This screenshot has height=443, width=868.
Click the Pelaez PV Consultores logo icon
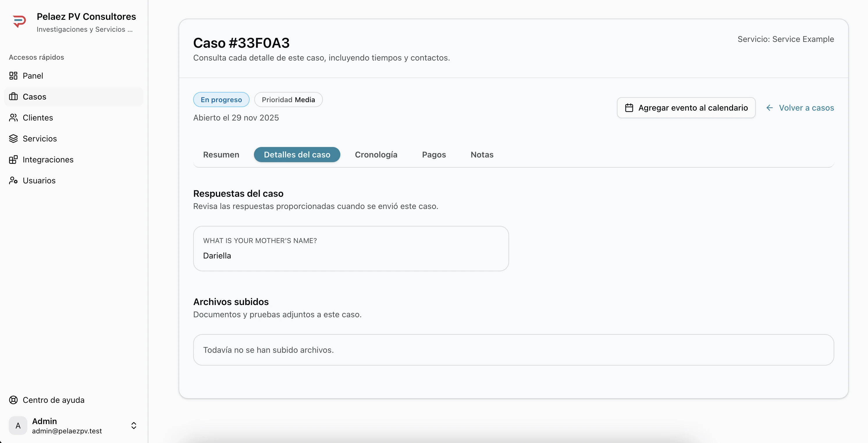tap(19, 21)
